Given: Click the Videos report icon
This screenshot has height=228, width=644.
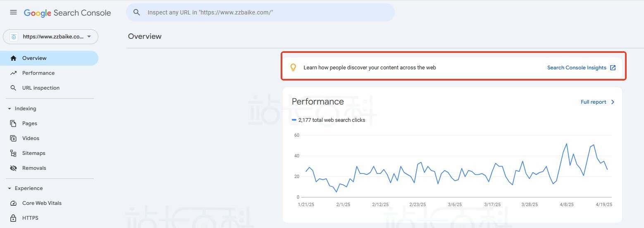Looking at the screenshot, I should coord(14,138).
